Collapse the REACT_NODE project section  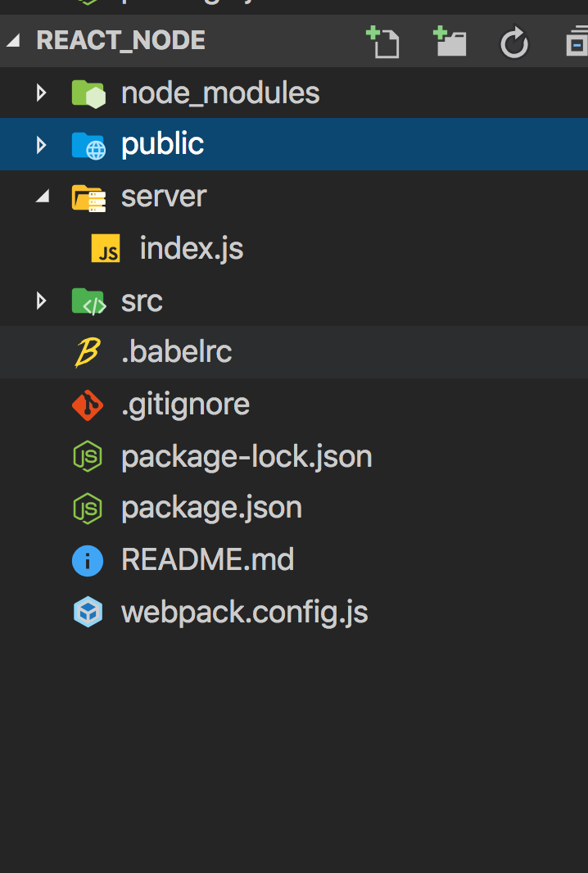pos(14,41)
